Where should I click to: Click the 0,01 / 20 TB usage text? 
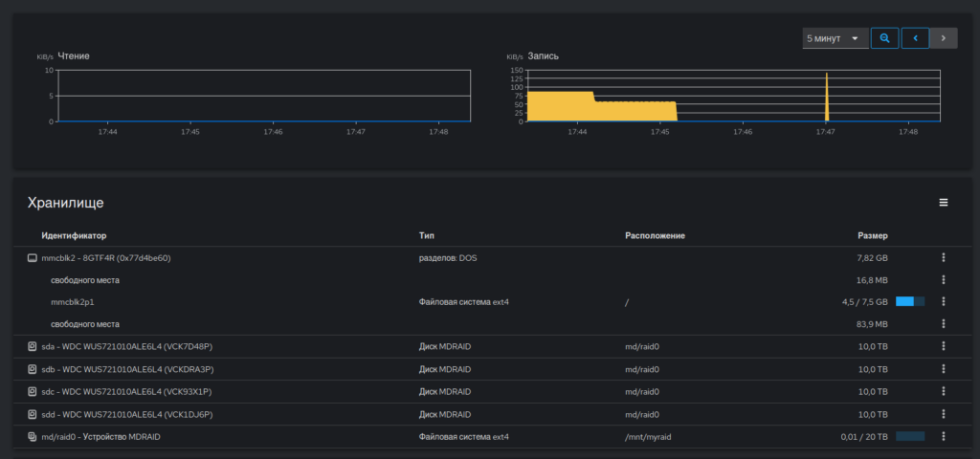(864, 437)
